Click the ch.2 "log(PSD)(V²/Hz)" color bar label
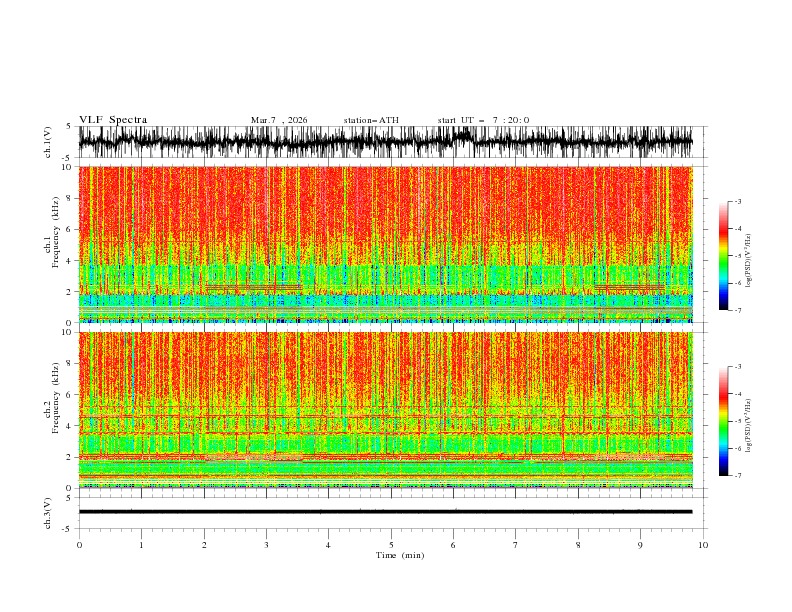Image resolution: width=792 pixels, height=612 pixels. pos(749,426)
